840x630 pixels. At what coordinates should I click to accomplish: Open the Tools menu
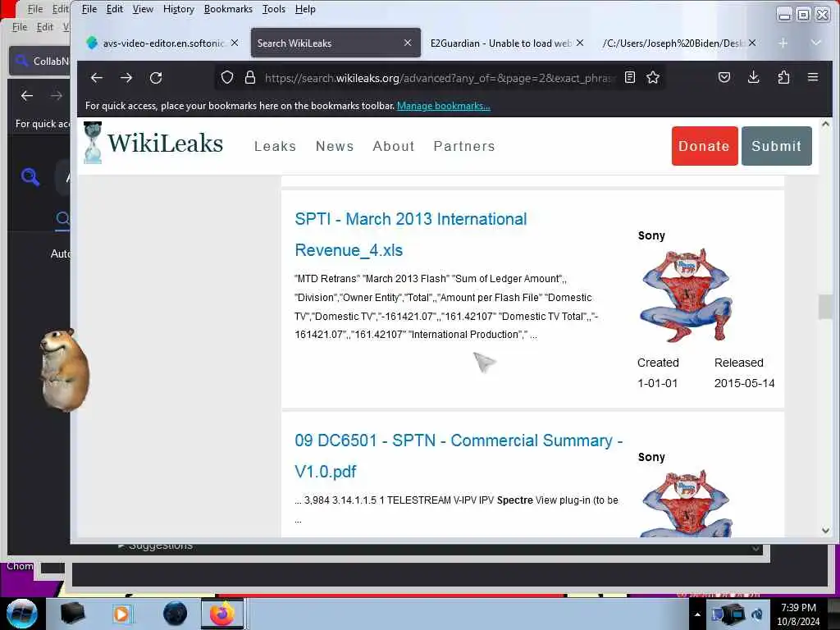(274, 9)
